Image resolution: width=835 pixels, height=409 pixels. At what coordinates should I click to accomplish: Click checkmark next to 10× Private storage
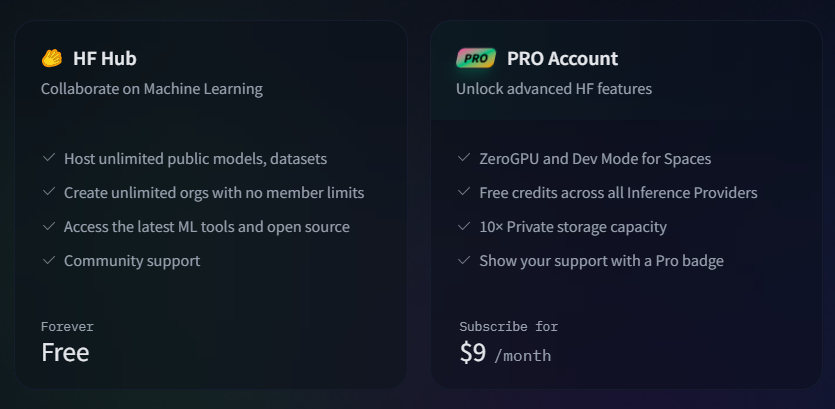pyautogui.click(x=464, y=226)
